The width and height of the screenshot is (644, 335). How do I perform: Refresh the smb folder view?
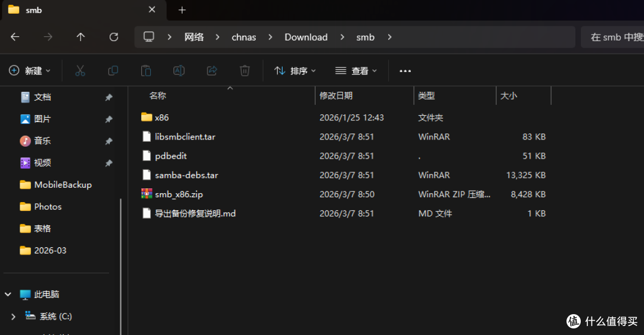pyautogui.click(x=114, y=37)
